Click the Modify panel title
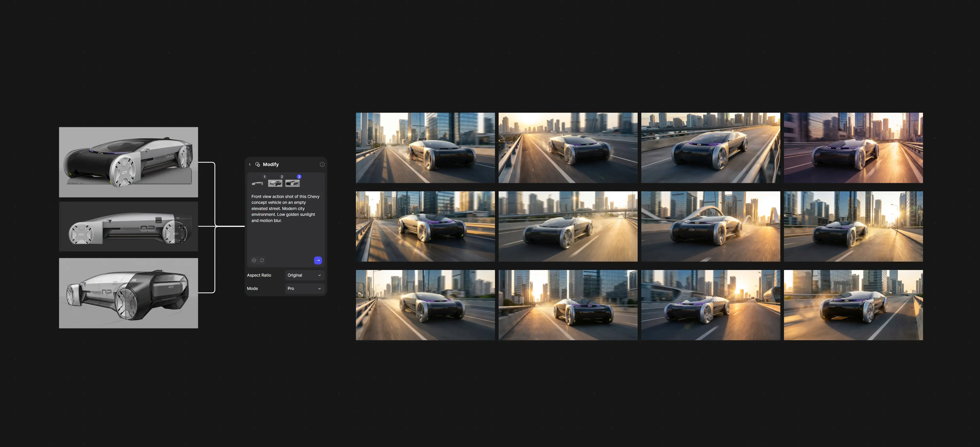Screen dimensions: 980x447 (x=271, y=164)
